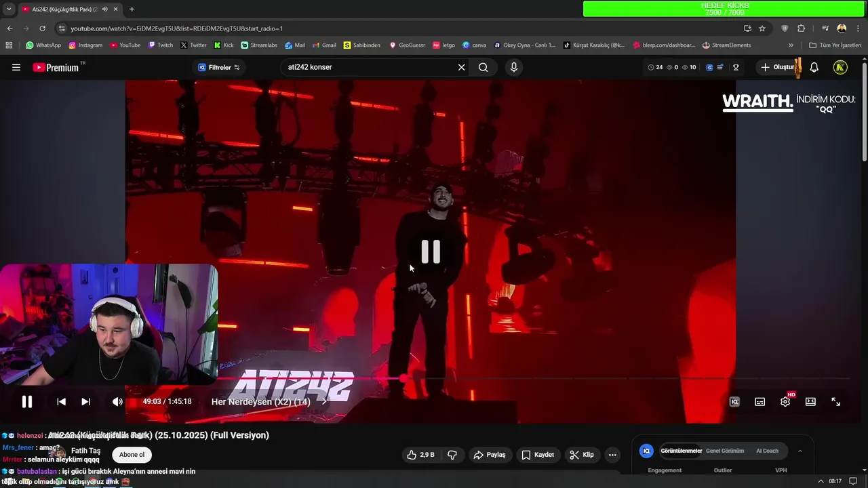Open the vidIQ list icon in the header
Screen dimensions: 868x488
tap(720, 67)
